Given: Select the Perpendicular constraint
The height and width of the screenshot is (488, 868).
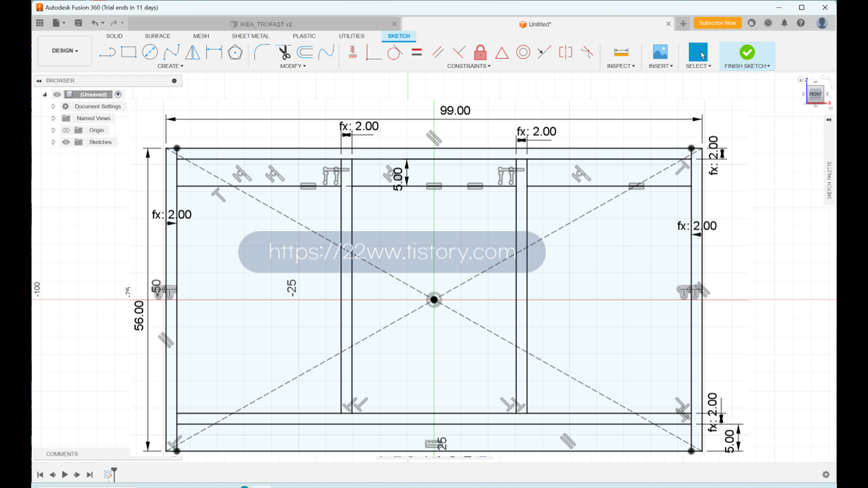Looking at the screenshot, I should coord(459,52).
